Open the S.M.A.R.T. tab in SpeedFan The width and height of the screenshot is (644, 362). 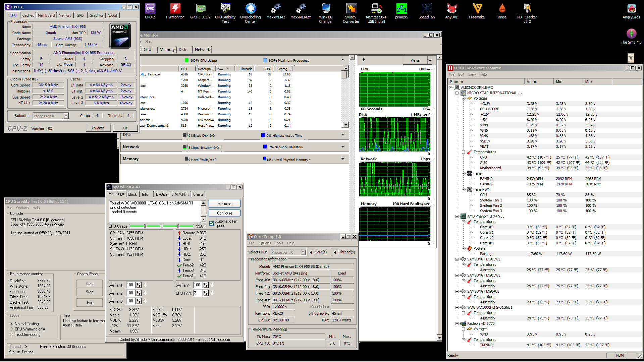coord(180,194)
